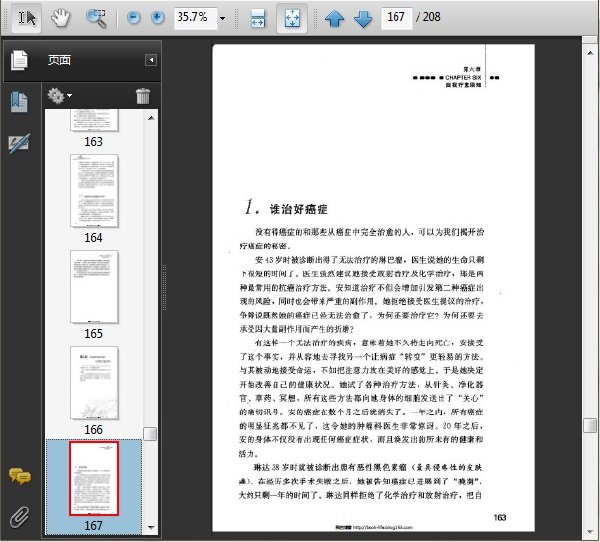Open the zoom percentage dropdown arrow
Viewport: 600px width, 542px height.
[222, 18]
